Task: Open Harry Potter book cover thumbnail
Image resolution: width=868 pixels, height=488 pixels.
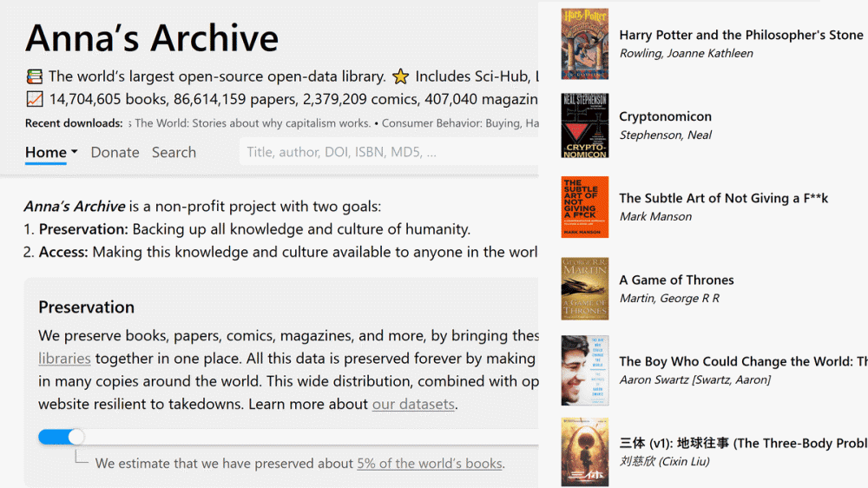Action: [584, 43]
